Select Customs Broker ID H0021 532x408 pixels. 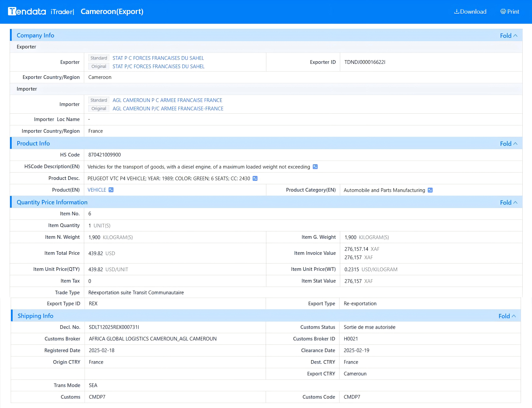(351, 339)
